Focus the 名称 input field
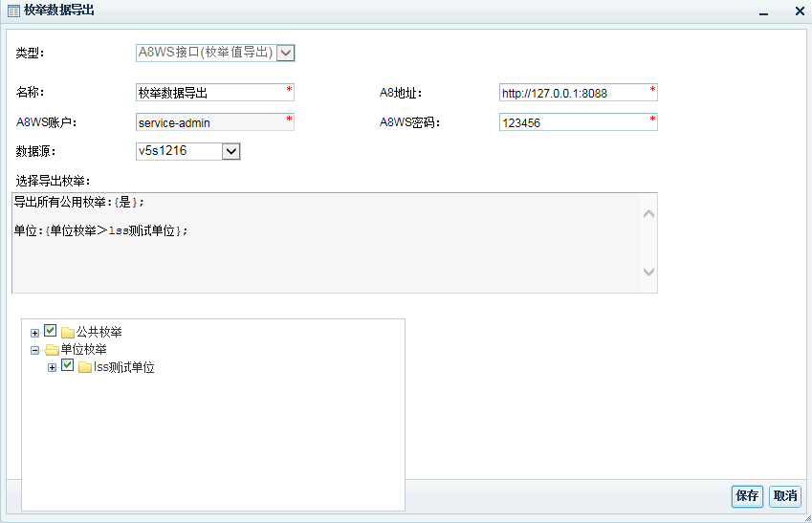Viewport: 812px width, 523px height. pyautogui.click(x=215, y=93)
